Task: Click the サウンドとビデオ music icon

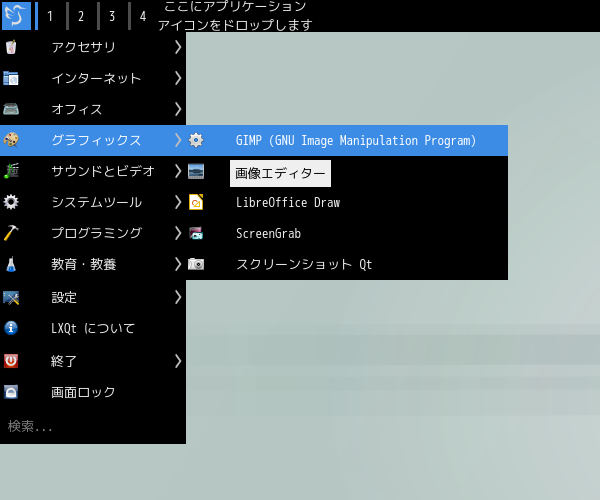Action: coord(11,171)
